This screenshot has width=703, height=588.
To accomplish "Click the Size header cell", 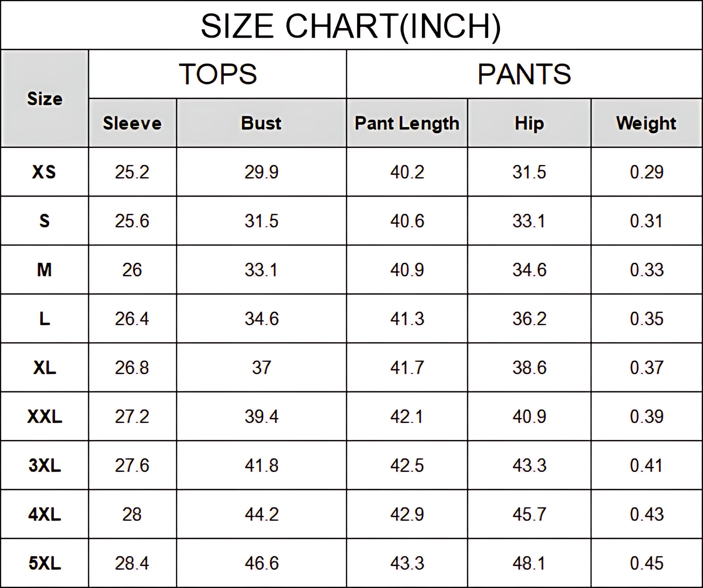I will tap(45, 99).
